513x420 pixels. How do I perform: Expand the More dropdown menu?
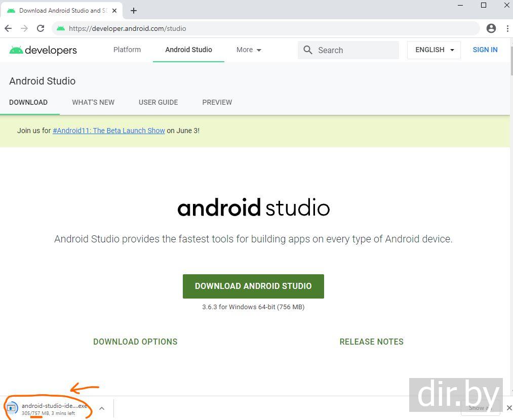(249, 50)
